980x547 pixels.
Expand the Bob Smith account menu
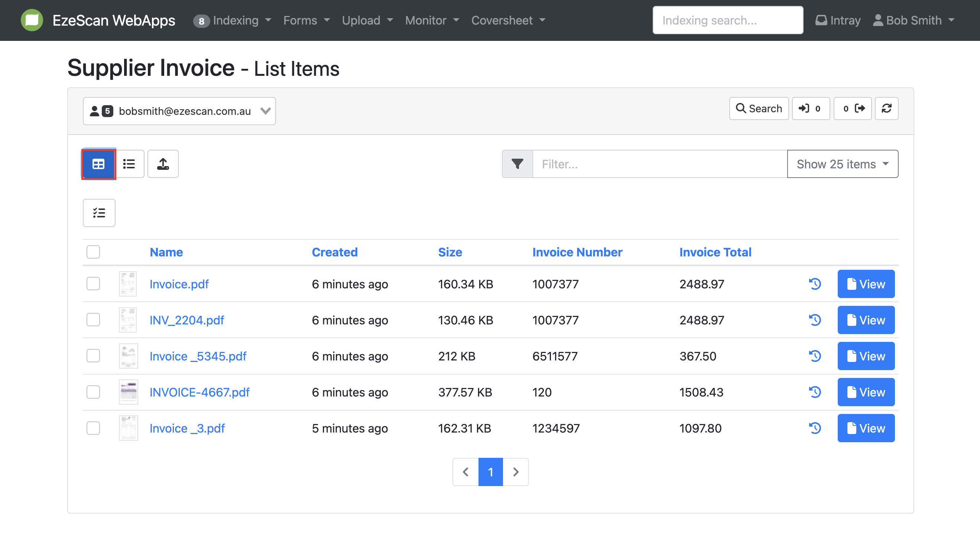pos(914,20)
